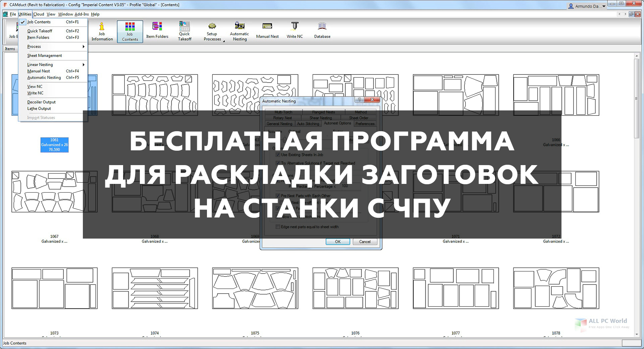
Task: Select nest sheet thumbnail 1074
Action: point(155,288)
